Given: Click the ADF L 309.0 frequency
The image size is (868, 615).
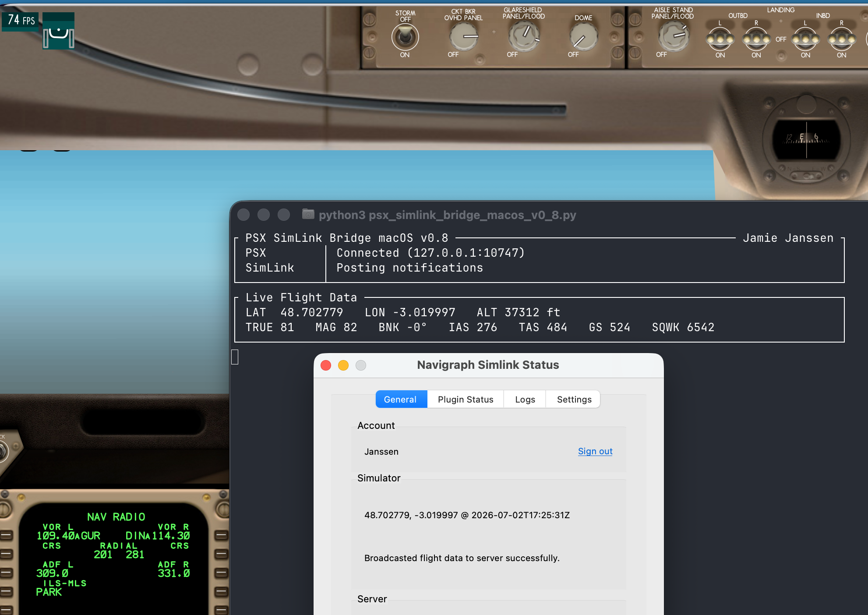Looking at the screenshot, I should [53, 573].
